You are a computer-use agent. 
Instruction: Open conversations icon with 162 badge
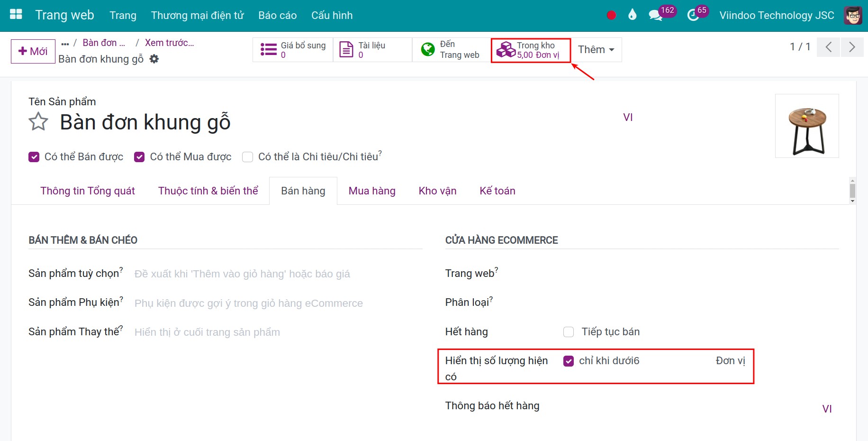[x=656, y=15]
